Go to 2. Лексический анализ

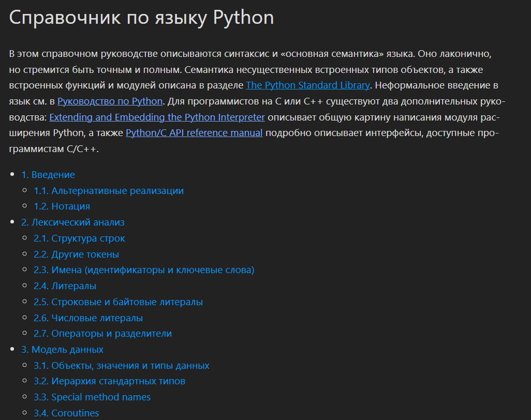pyautogui.click(x=73, y=222)
